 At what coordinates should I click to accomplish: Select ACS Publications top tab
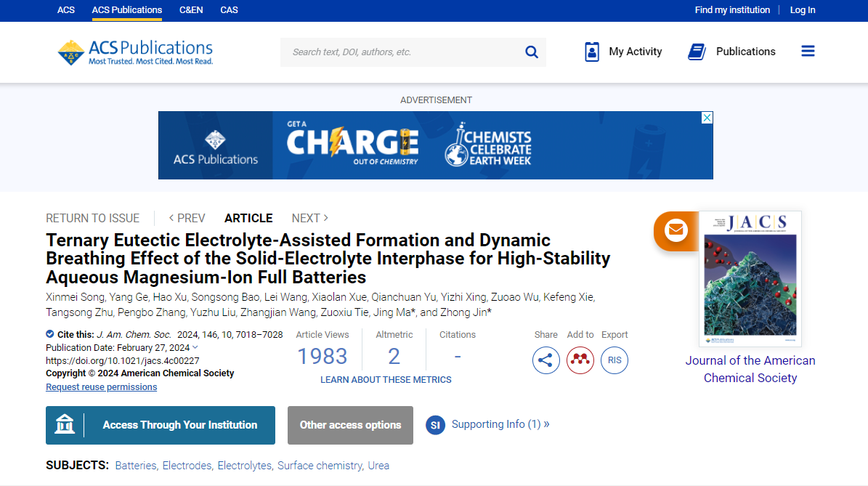coord(127,10)
